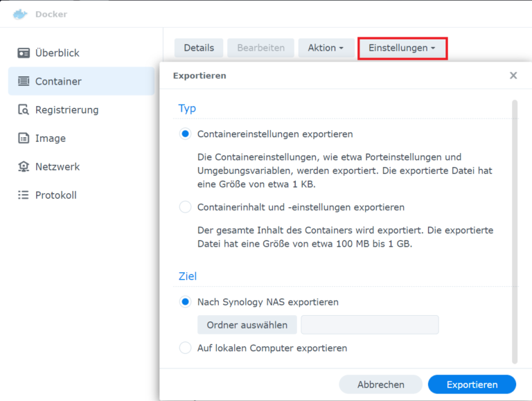
Task: Select the Container menu entry
Action: [x=82, y=81]
